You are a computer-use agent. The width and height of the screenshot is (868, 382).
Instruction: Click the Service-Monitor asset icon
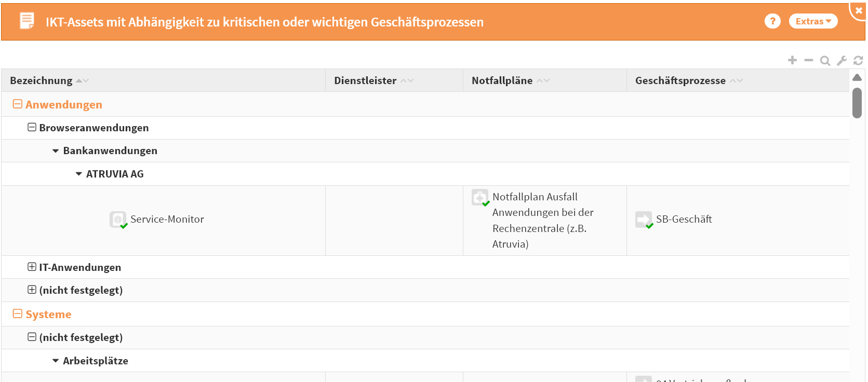[x=118, y=220]
